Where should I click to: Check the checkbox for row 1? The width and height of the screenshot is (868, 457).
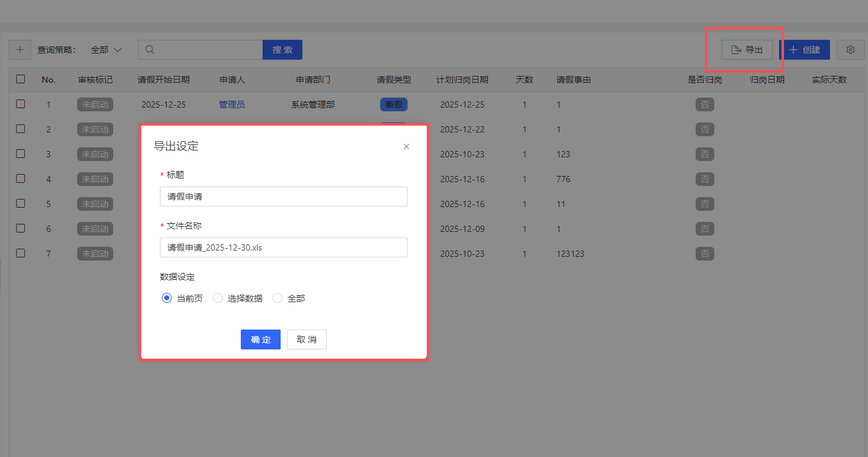point(21,104)
